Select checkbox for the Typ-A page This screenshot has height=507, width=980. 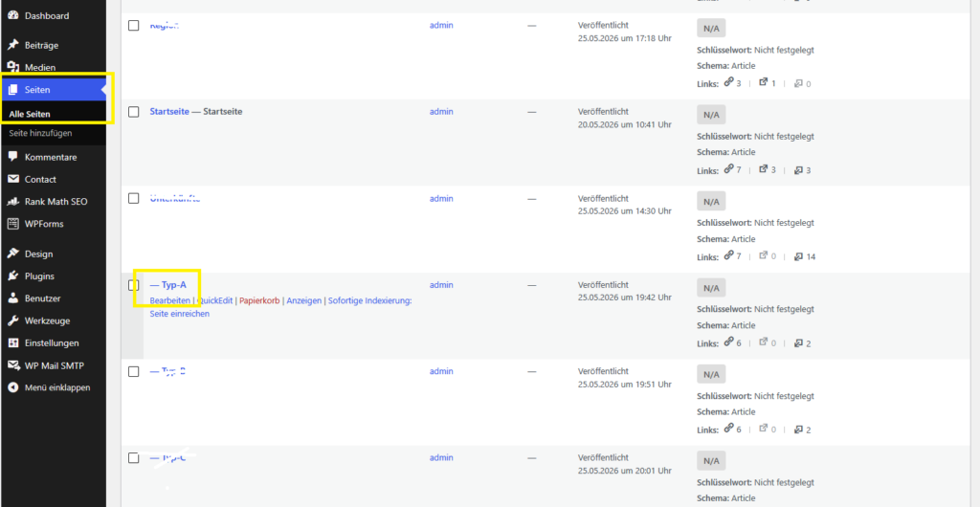coord(133,285)
